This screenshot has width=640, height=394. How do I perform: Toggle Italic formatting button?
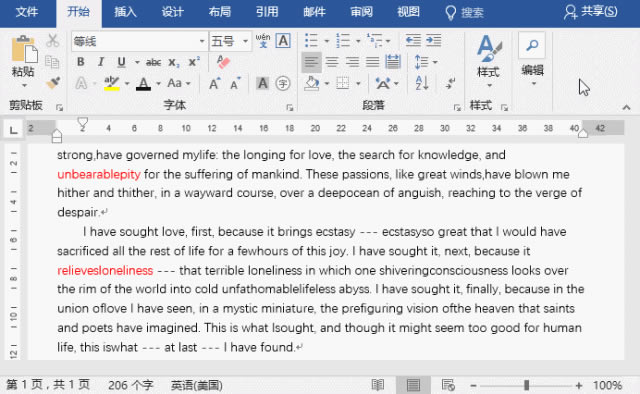pyautogui.click(x=101, y=62)
